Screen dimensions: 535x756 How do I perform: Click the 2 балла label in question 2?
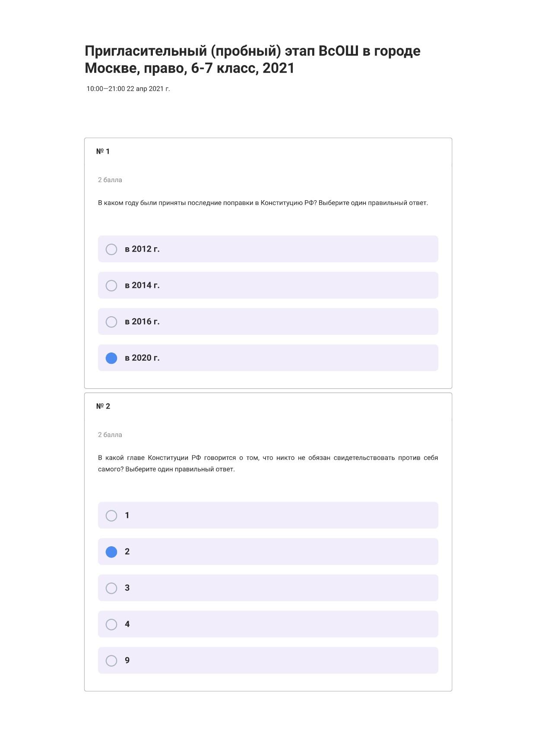(x=110, y=435)
